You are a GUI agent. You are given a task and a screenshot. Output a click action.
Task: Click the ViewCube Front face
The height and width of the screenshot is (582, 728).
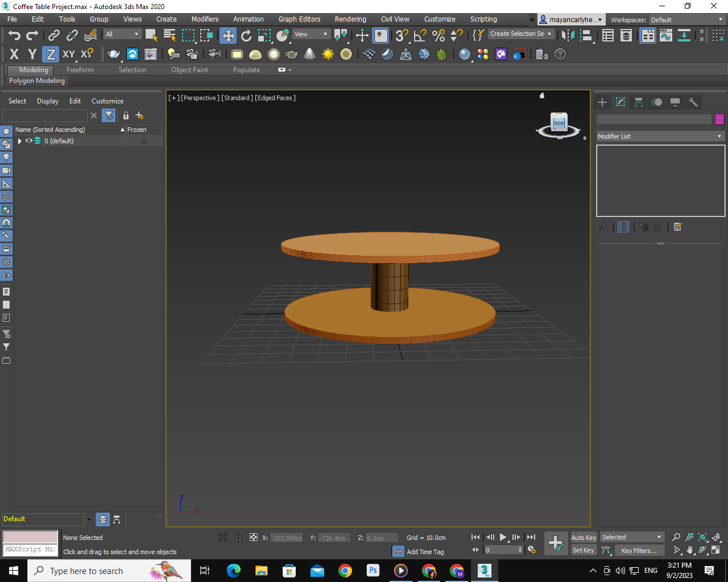(559, 123)
